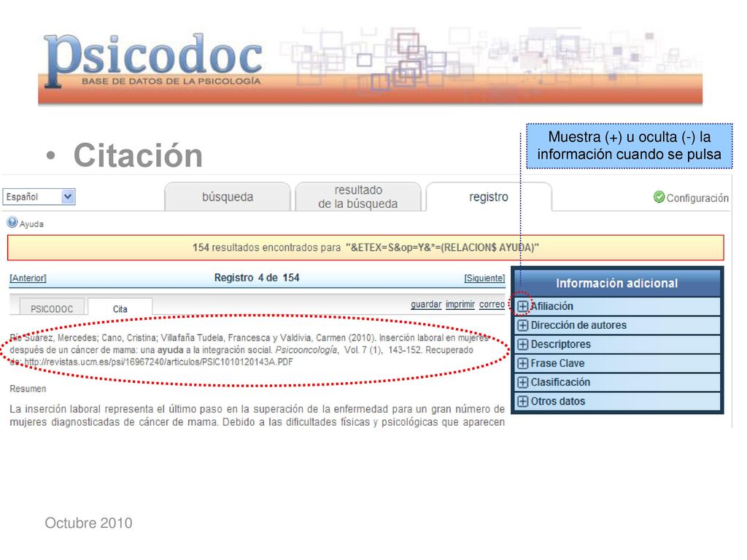Go to the Anterior record
Screen dimensions: 747x560
[28, 278]
